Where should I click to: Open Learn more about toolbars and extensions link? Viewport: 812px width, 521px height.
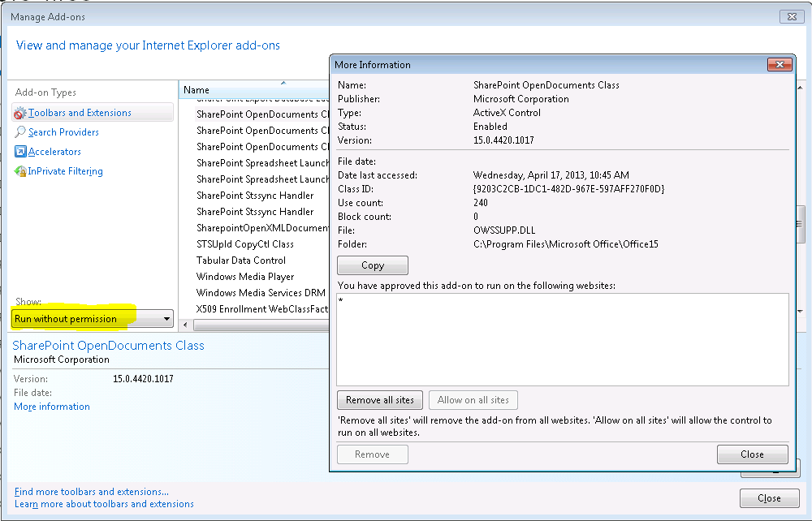tap(104, 504)
